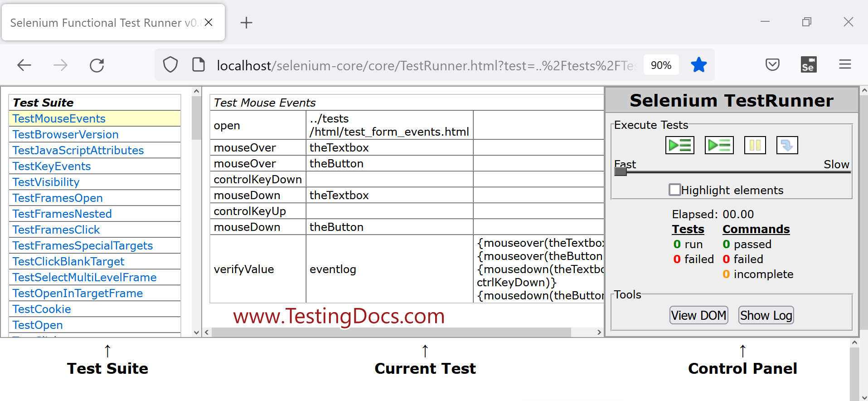Image resolution: width=868 pixels, height=401 pixels.
Task: Open the Pocket save icon
Action: tap(772, 65)
